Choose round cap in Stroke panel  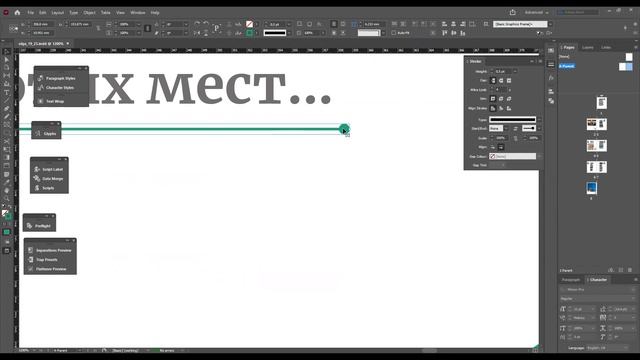point(501,80)
